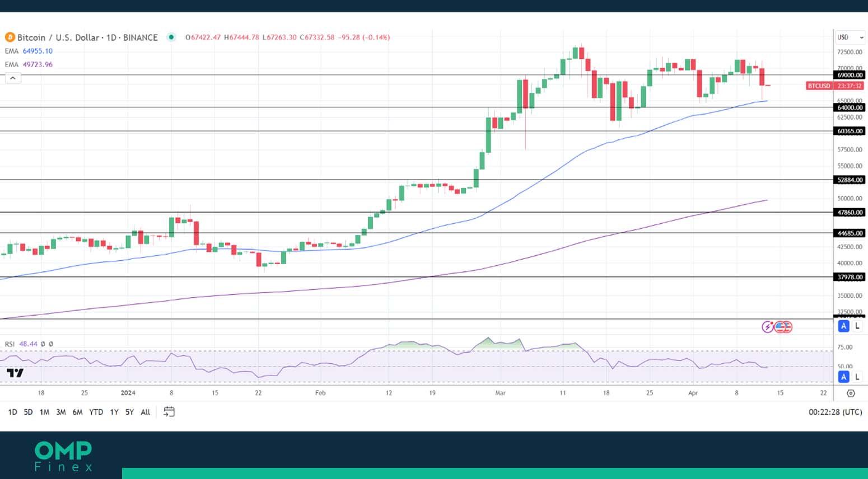
Task: Collapse the indicator legend with the chevron
Action: click(x=13, y=78)
